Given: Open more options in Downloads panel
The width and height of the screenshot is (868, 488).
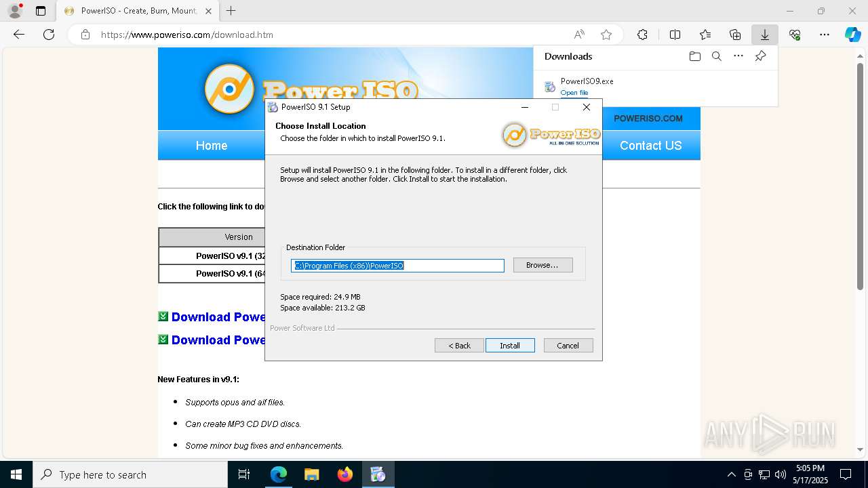Looking at the screenshot, I should [738, 56].
